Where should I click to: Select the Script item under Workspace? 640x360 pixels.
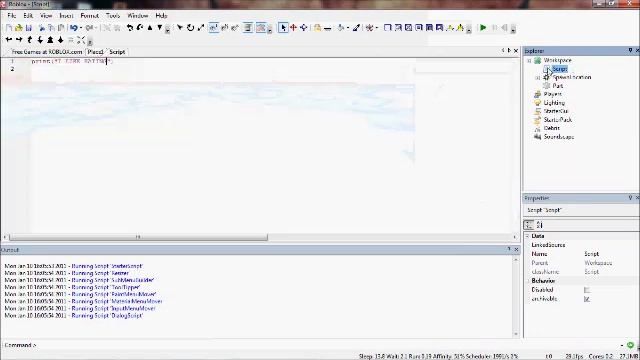[560, 69]
